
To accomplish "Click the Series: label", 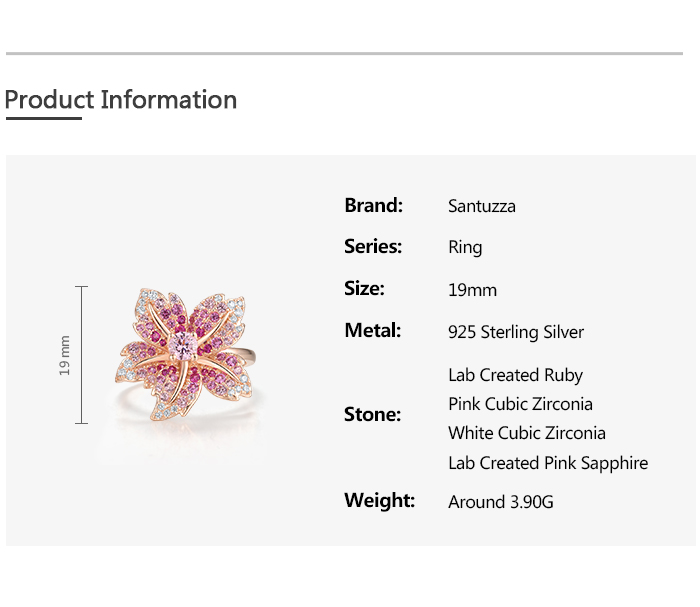I will [x=373, y=246].
